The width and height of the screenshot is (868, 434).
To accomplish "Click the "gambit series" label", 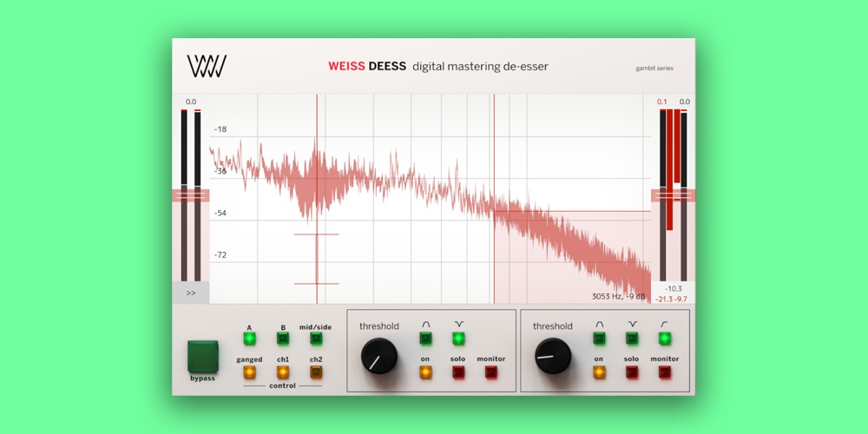I will pyautogui.click(x=654, y=69).
